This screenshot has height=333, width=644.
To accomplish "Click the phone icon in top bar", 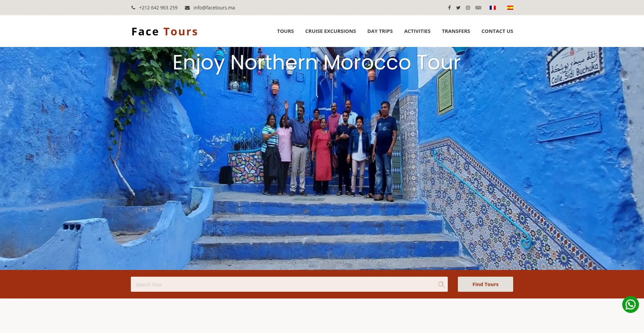I will point(133,8).
